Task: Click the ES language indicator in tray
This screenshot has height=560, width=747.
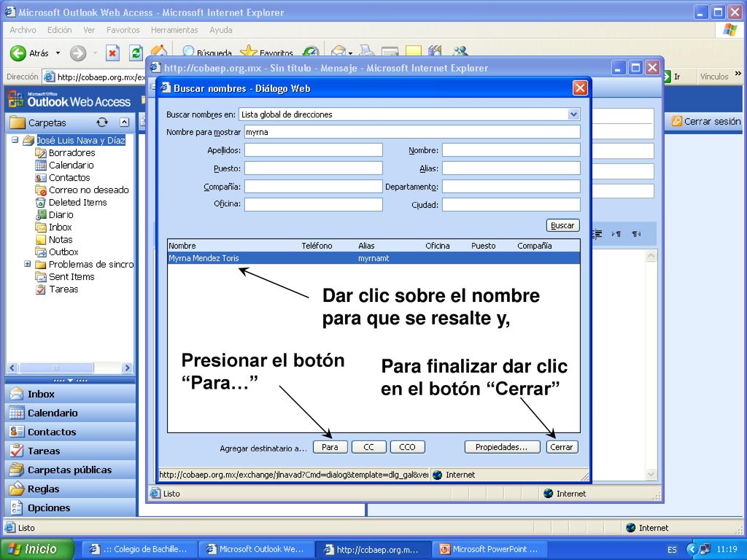Action: coord(672,550)
